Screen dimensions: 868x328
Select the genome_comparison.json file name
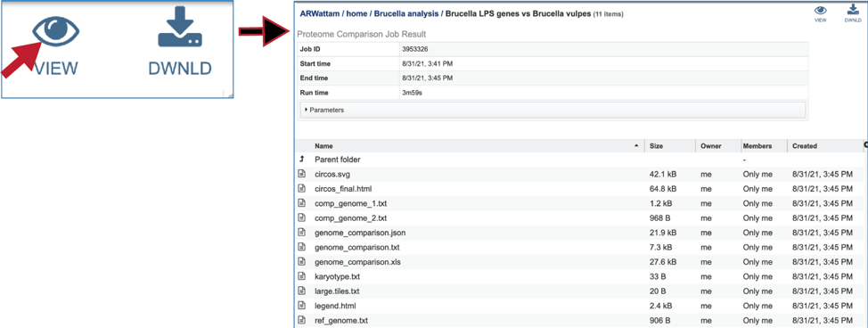(x=360, y=232)
